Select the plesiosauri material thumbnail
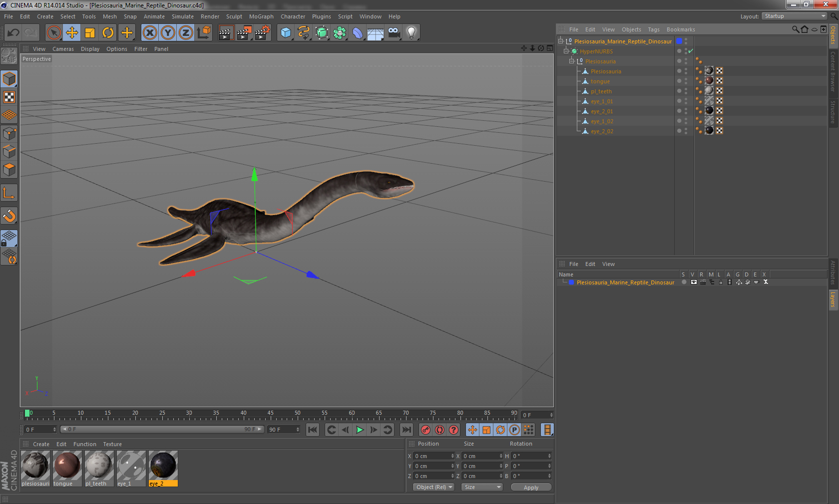The image size is (839, 504). point(35,466)
